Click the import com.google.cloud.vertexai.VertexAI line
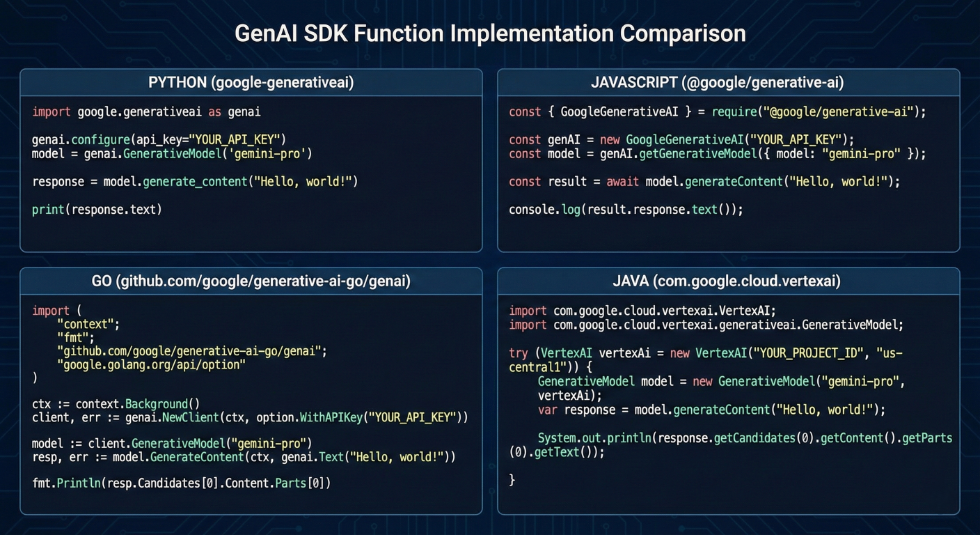Screen dimensions: 980x535 coord(642,311)
